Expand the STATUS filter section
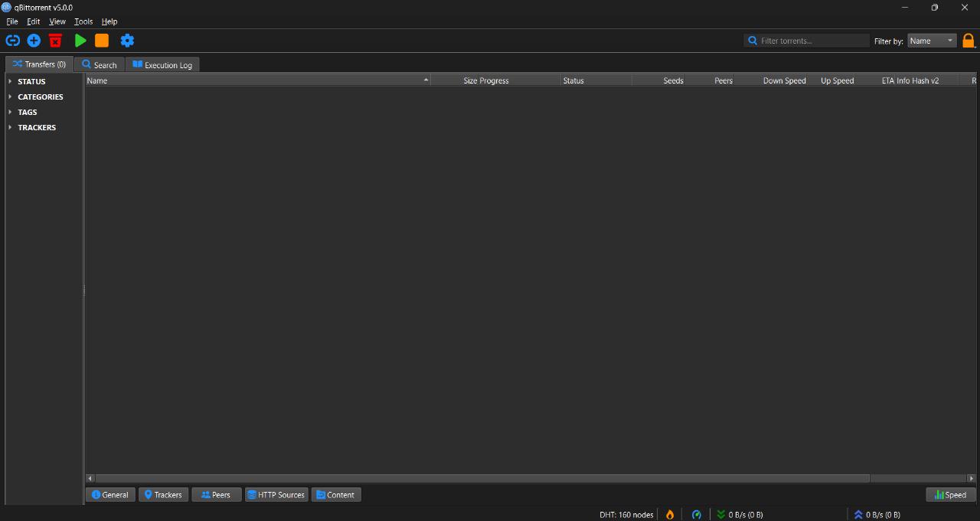 [x=31, y=81]
